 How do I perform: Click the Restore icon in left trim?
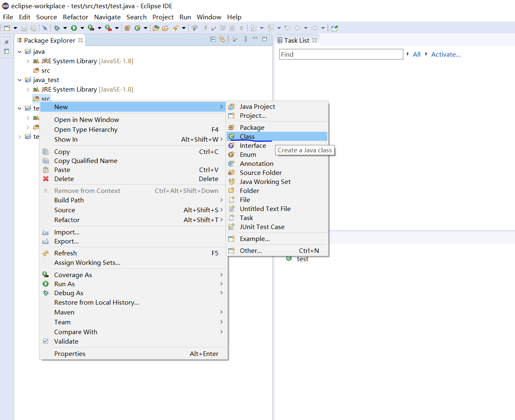tap(7, 42)
